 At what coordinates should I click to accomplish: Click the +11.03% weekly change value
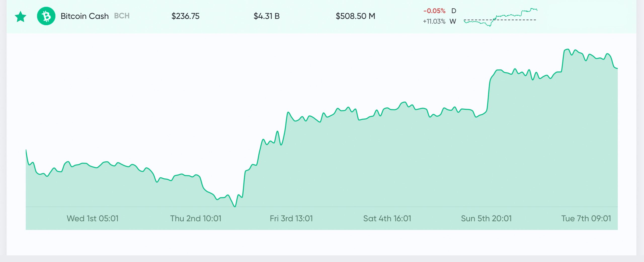434,21
